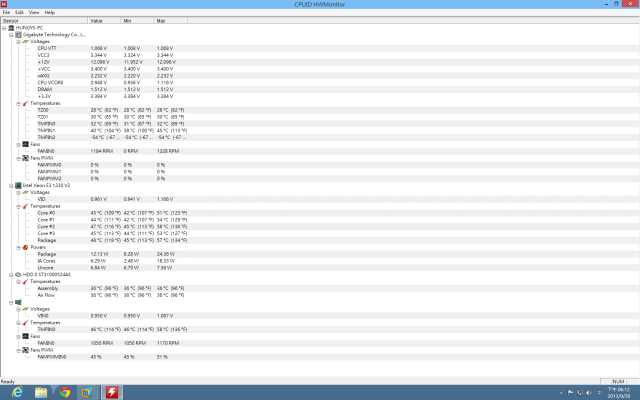Collapse the Intel Xeon Temperatures node

tap(18, 206)
